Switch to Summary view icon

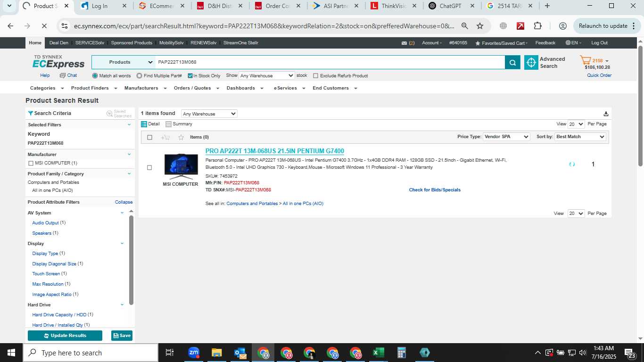pos(168,124)
